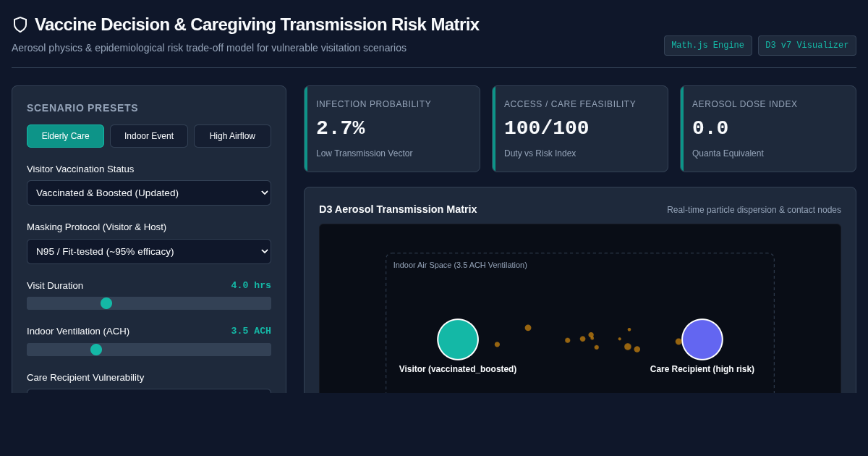The image size is (868, 456).
Task: Click the Visit Duration slider handle
Action: coord(106,303)
